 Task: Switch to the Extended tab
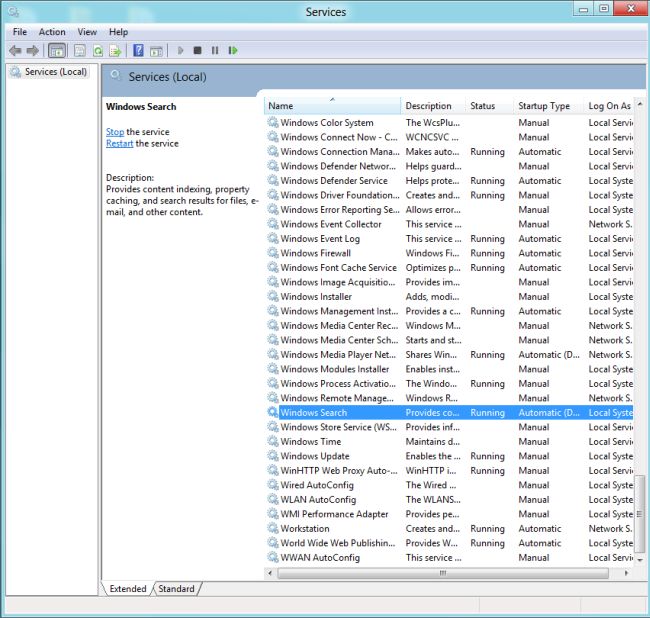click(x=128, y=589)
